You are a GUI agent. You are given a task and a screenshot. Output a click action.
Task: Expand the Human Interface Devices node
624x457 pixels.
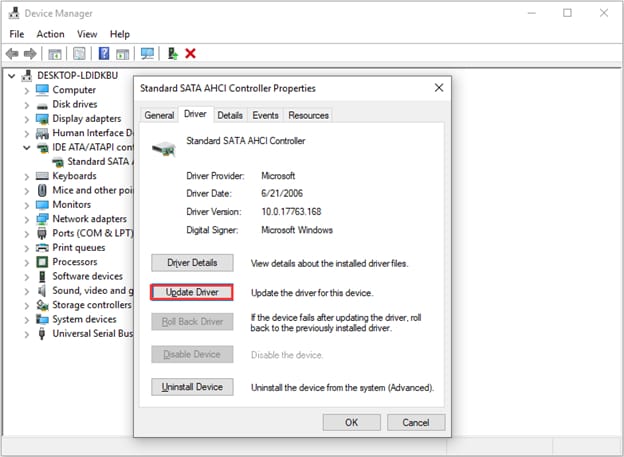[27, 134]
